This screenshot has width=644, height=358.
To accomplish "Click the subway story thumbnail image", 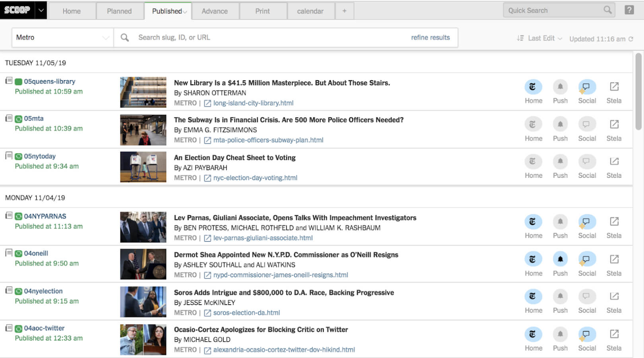I will pyautogui.click(x=143, y=130).
